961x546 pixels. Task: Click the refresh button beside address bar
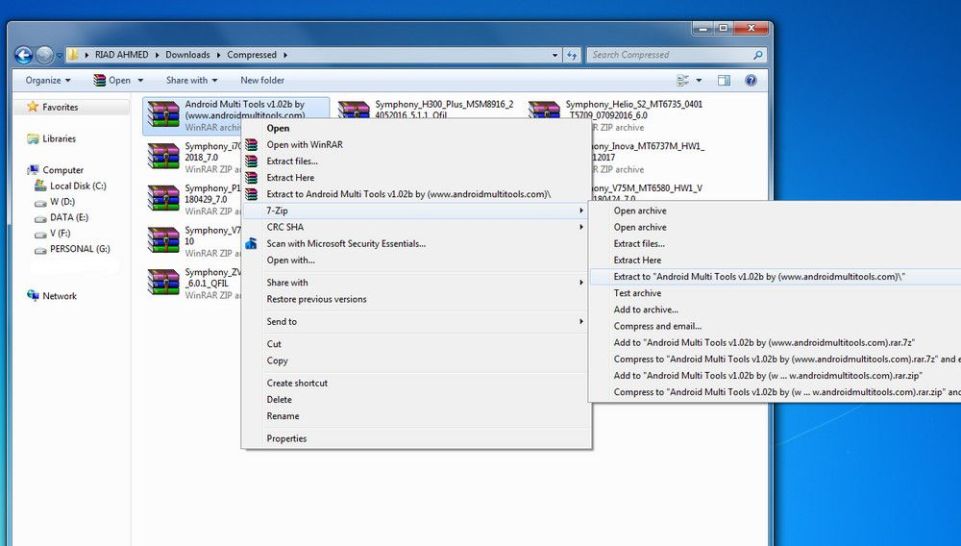pos(572,55)
